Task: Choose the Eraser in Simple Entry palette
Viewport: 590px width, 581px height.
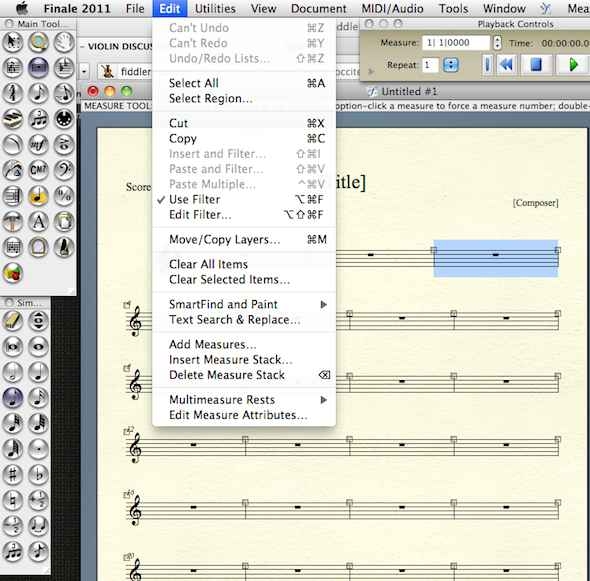Action: 13,321
